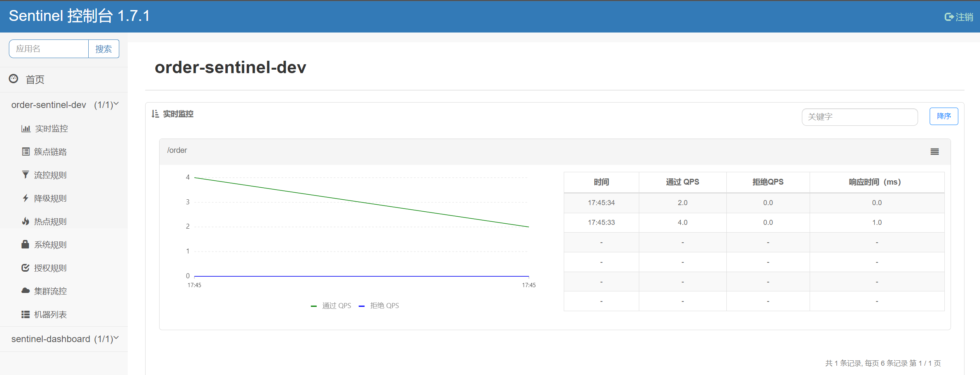The width and height of the screenshot is (980, 375).
Task: Click the green passing QPS line
Action: [x=360, y=201]
